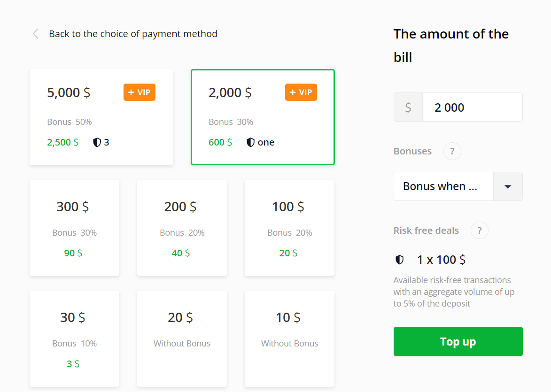Click the VIP badge on the 2,000 $ card

point(301,92)
